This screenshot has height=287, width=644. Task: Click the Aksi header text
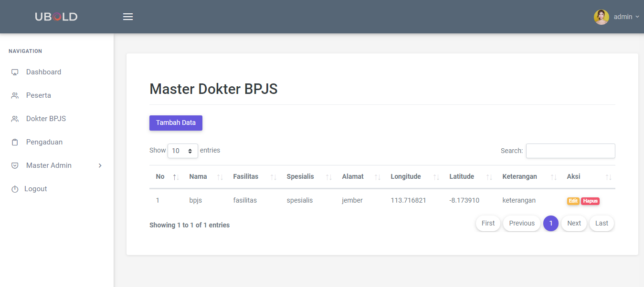point(573,176)
